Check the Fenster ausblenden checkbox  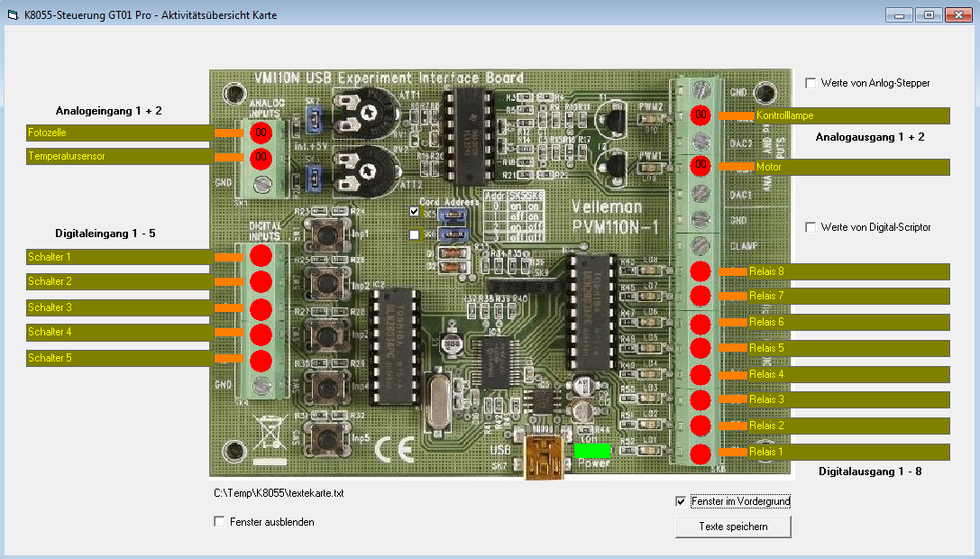point(219,521)
